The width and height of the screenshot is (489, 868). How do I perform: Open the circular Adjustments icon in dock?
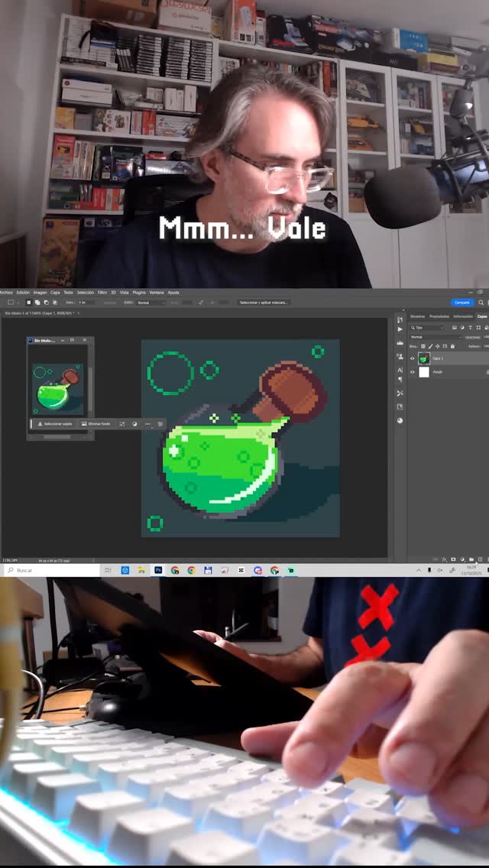(400, 420)
